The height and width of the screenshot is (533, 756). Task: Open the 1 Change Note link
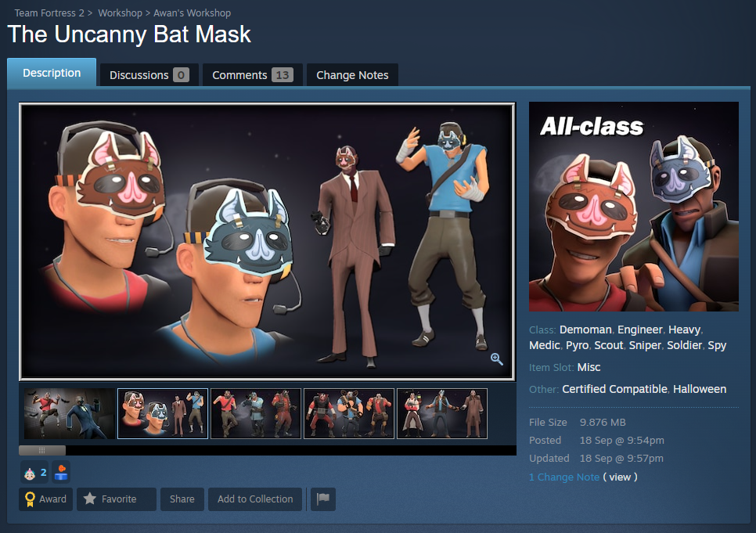(x=564, y=477)
